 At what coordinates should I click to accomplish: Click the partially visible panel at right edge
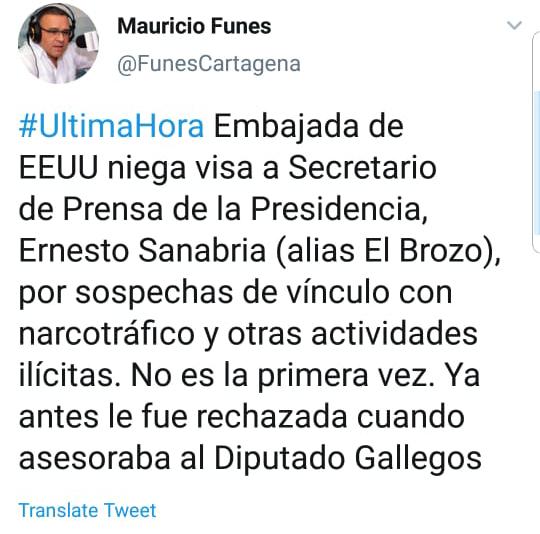pos(537,142)
